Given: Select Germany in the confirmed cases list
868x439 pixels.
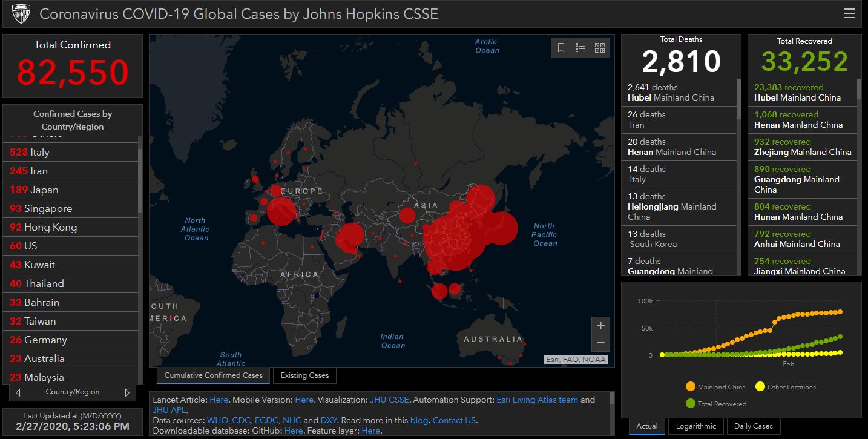Looking at the screenshot, I should pyautogui.click(x=71, y=340).
